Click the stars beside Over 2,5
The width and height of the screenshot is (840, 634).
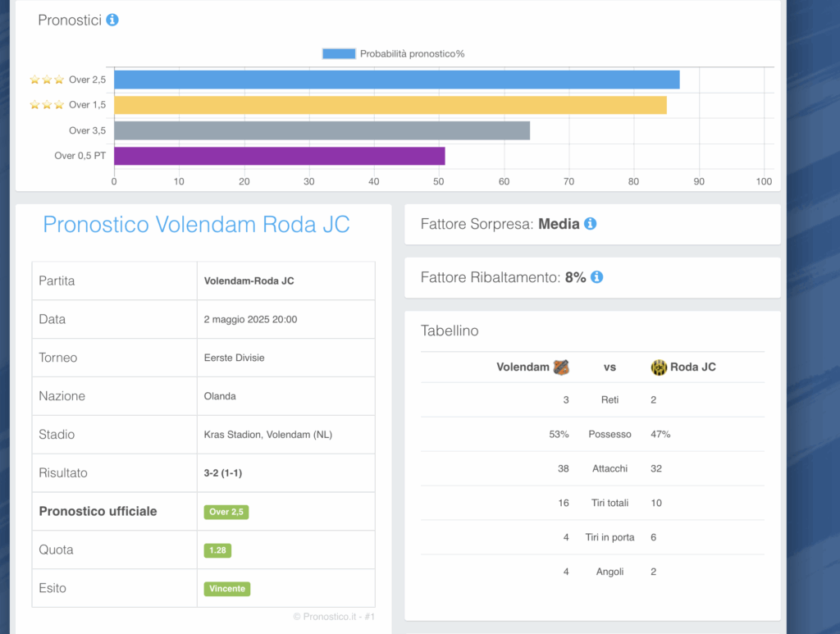point(47,80)
